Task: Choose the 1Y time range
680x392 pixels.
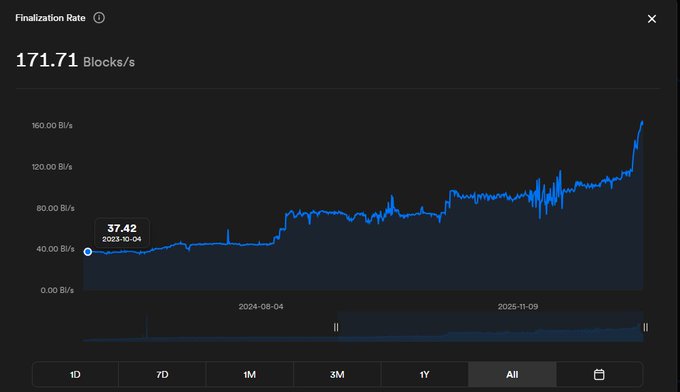Action: (x=424, y=374)
